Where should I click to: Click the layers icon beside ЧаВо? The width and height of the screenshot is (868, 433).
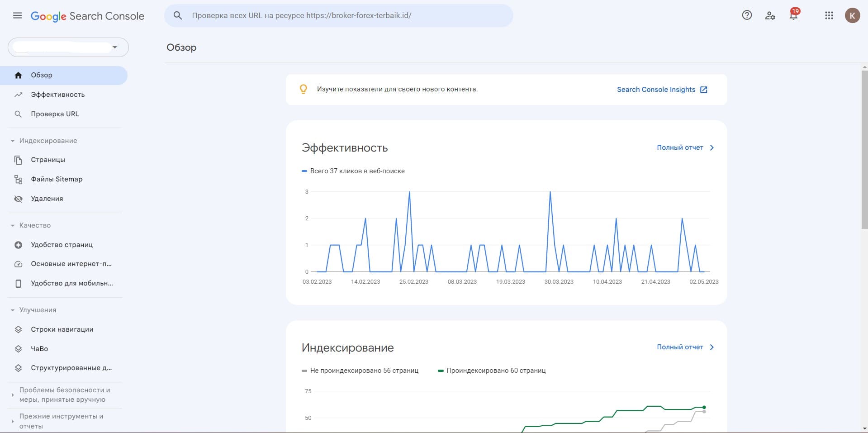[18, 349]
